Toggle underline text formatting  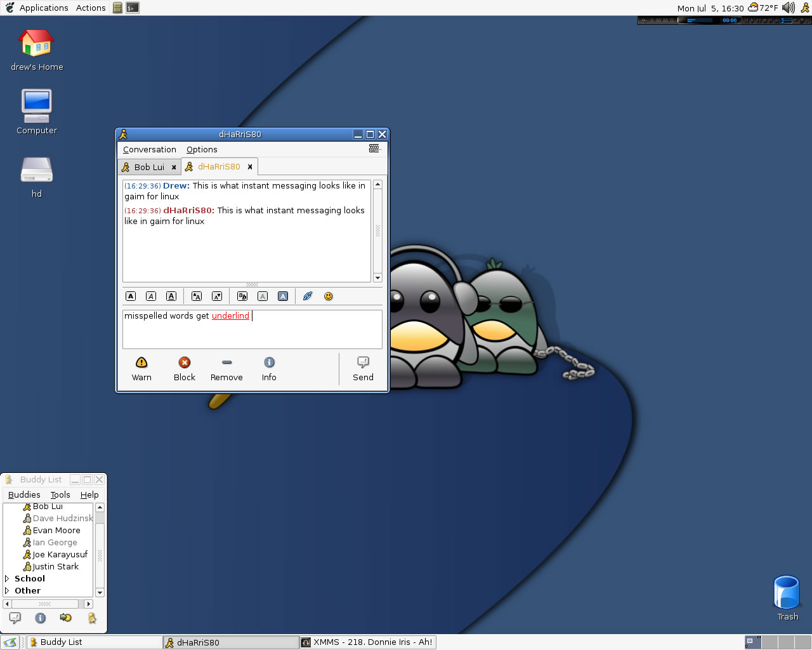(x=171, y=296)
